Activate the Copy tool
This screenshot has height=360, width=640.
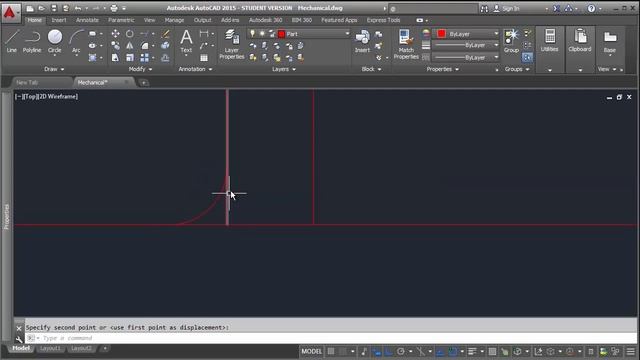click(x=116, y=46)
